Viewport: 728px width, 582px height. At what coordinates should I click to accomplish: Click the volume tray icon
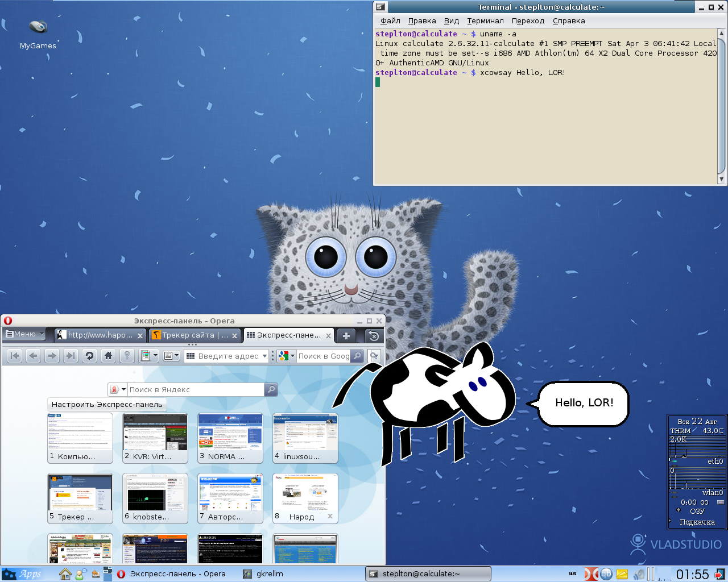click(x=639, y=574)
